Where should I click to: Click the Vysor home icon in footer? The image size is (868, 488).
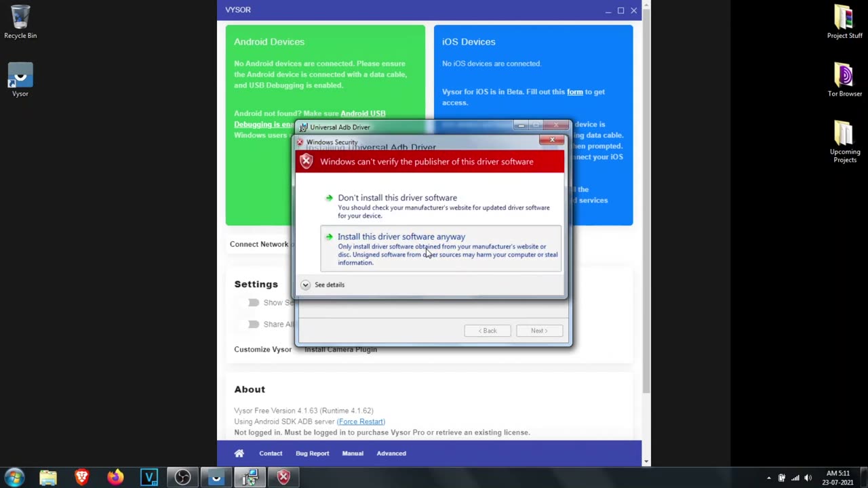(239, 453)
